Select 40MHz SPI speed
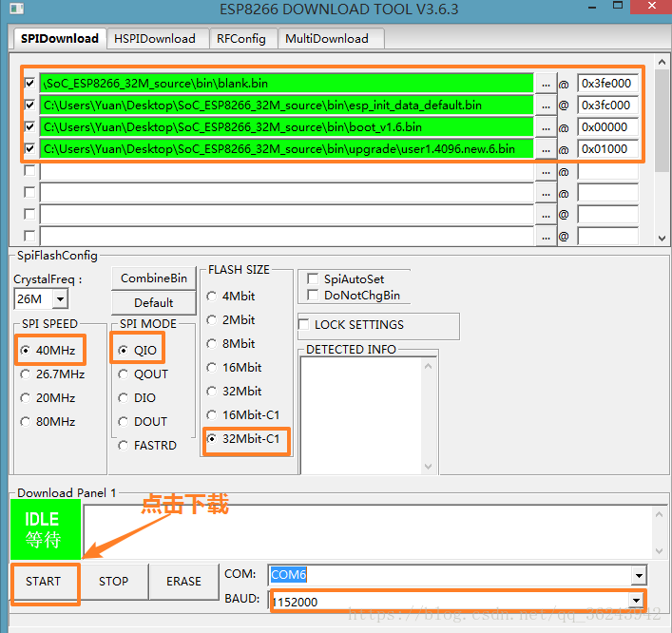 (x=26, y=350)
